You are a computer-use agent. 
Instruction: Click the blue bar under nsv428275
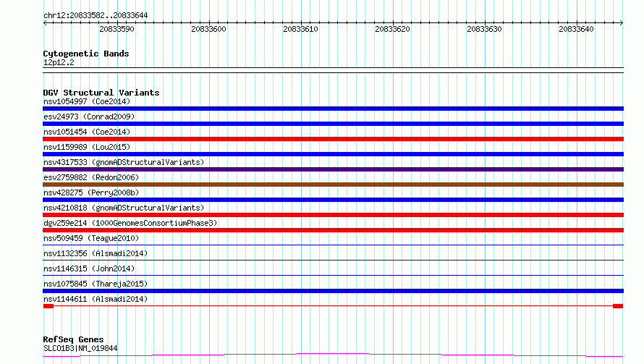click(x=333, y=200)
